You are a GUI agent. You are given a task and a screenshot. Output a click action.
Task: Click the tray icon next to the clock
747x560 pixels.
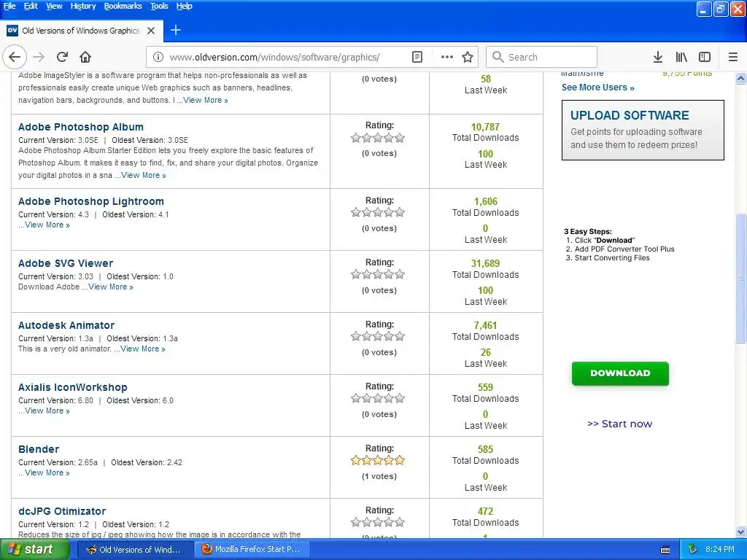tap(693, 549)
